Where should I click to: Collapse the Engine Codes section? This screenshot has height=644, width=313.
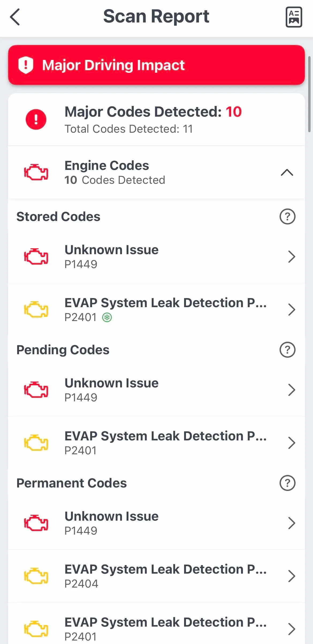tap(287, 173)
